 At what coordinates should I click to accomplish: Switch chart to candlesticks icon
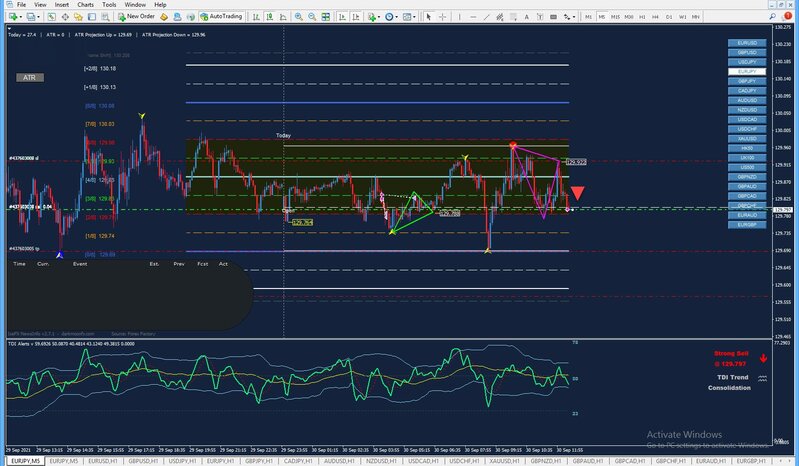click(270, 17)
